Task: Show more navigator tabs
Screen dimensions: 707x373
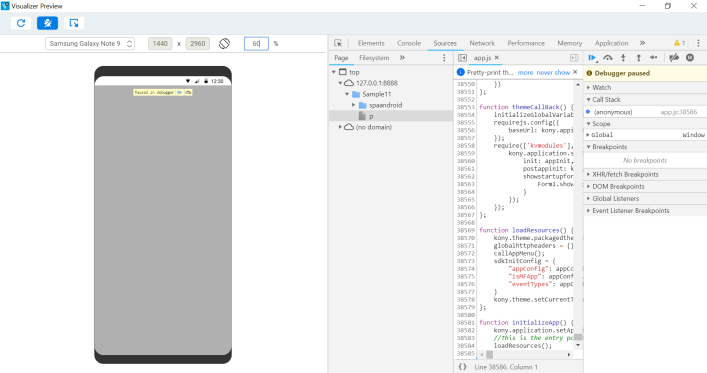Action: [x=402, y=58]
